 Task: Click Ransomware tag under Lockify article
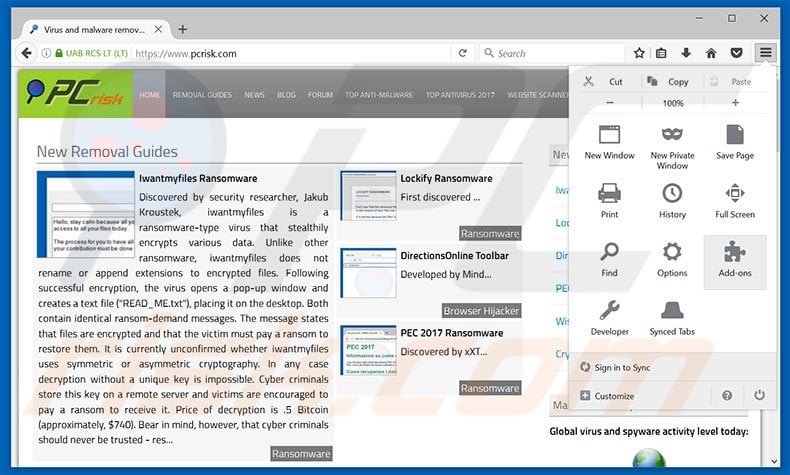490,234
